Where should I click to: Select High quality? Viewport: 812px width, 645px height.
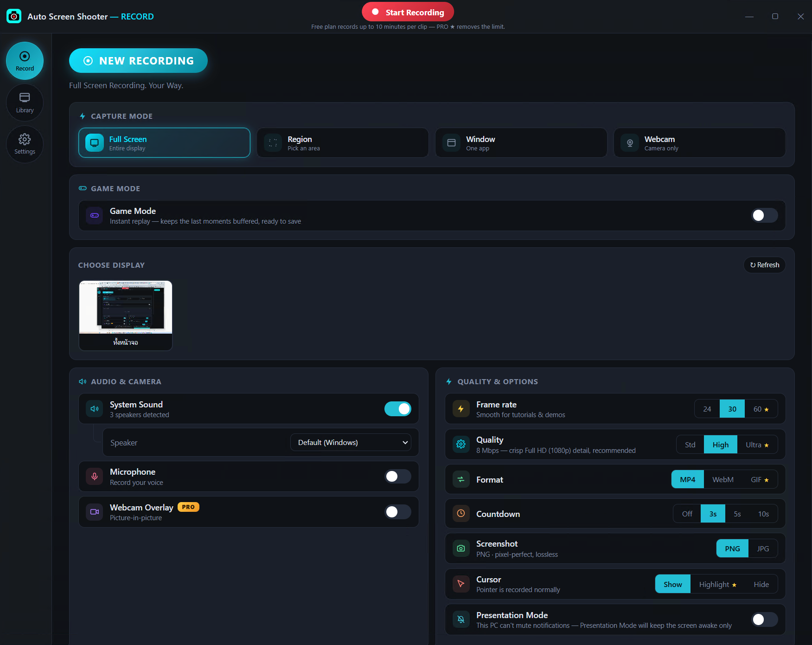tap(721, 445)
